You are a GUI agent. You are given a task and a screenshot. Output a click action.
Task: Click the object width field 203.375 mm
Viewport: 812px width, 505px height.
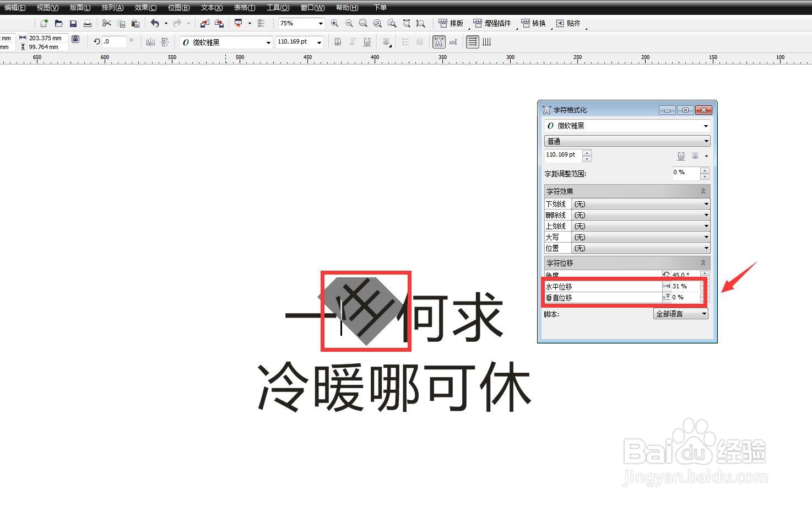click(x=48, y=38)
